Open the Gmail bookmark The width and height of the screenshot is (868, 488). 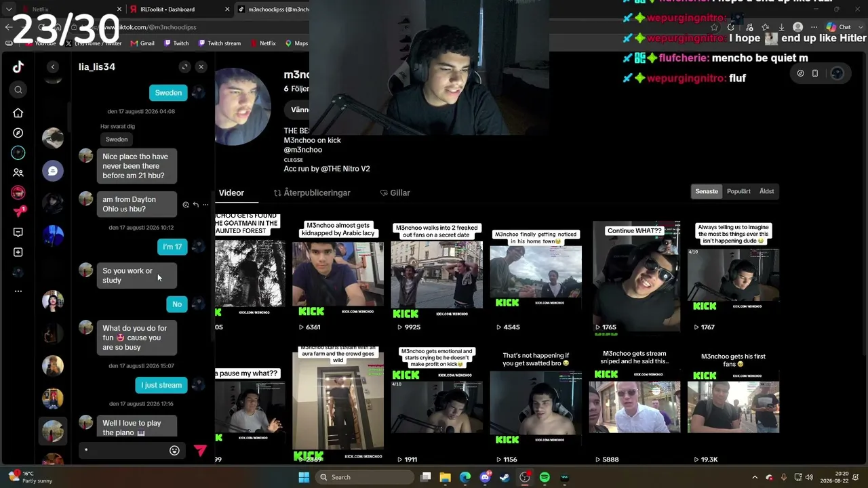click(x=142, y=43)
